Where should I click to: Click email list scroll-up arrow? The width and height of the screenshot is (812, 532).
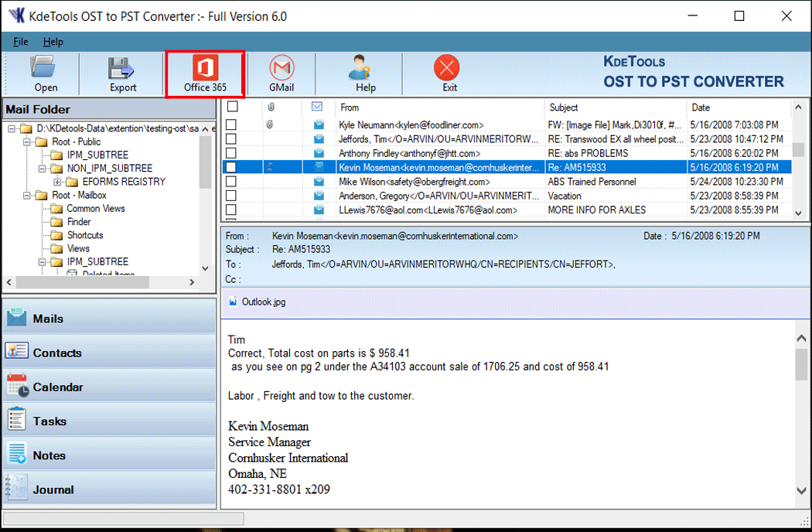pos(798,107)
